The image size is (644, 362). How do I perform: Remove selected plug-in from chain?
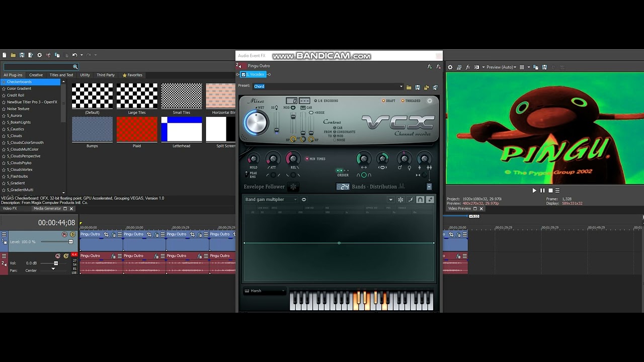tap(438, 66)
